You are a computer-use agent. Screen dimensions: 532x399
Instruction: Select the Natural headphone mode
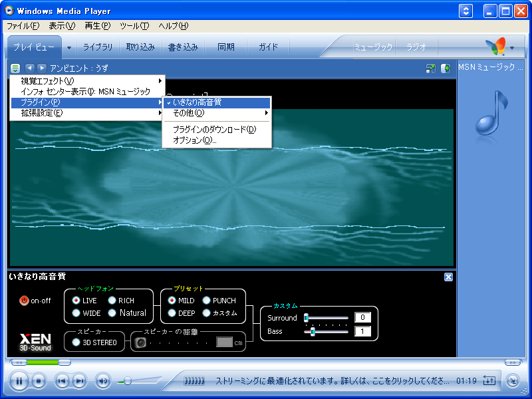(112, 313)
